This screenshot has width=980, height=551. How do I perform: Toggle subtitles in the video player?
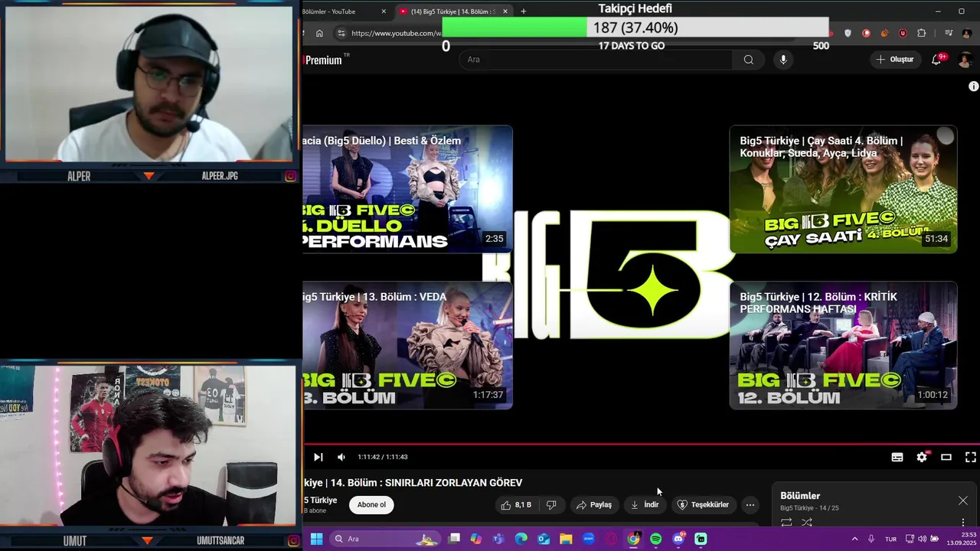[x=897, y=457]
